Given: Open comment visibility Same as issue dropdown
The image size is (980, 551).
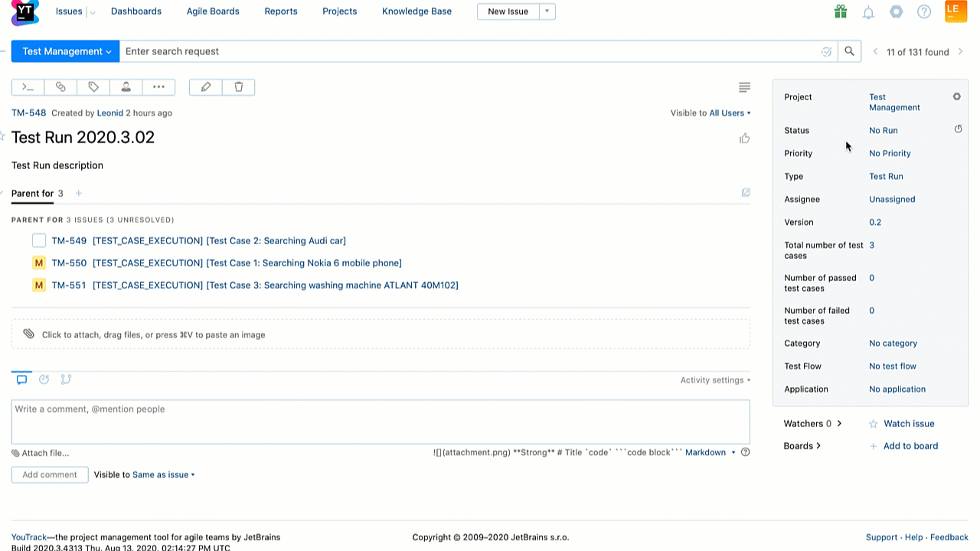Looking at the screenshot, I should pos(164,474).
